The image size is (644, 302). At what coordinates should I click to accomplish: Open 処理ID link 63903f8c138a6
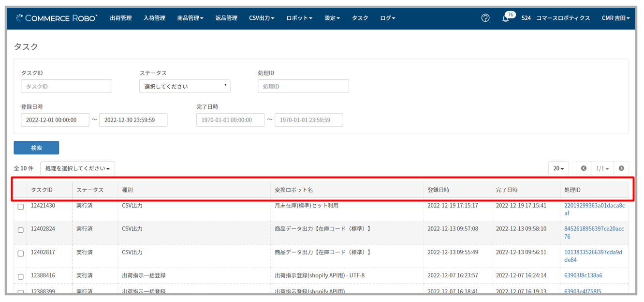(x=583, y=275)
